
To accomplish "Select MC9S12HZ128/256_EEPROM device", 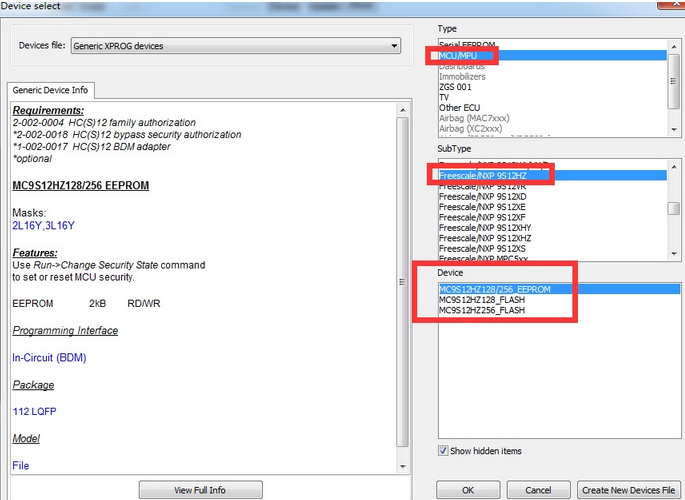I will point(559,289).
